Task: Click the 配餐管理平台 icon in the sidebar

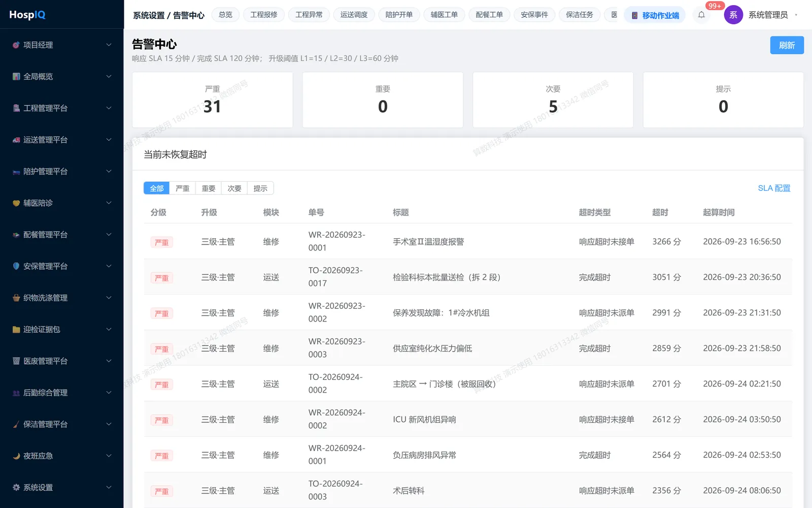Action: [x=16, y=235]
